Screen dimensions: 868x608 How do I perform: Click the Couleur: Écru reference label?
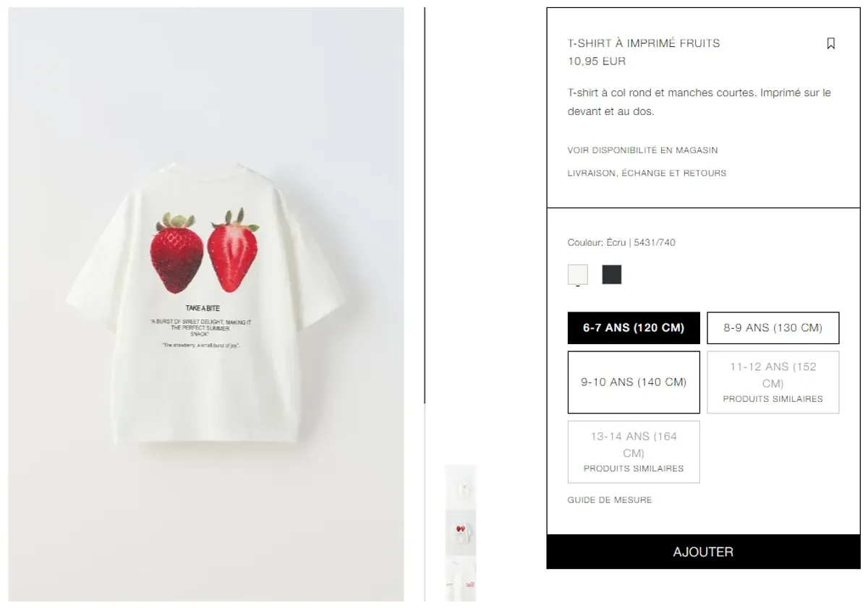(x=621, y=243)
